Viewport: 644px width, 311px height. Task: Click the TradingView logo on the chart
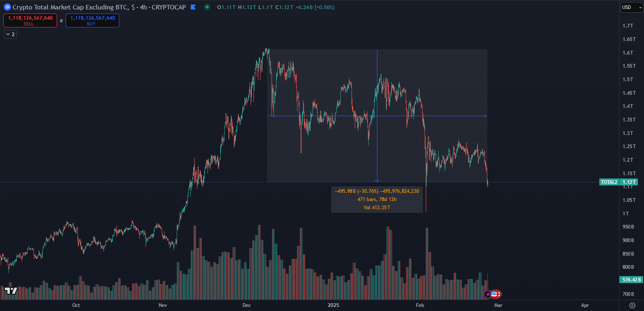11,291
